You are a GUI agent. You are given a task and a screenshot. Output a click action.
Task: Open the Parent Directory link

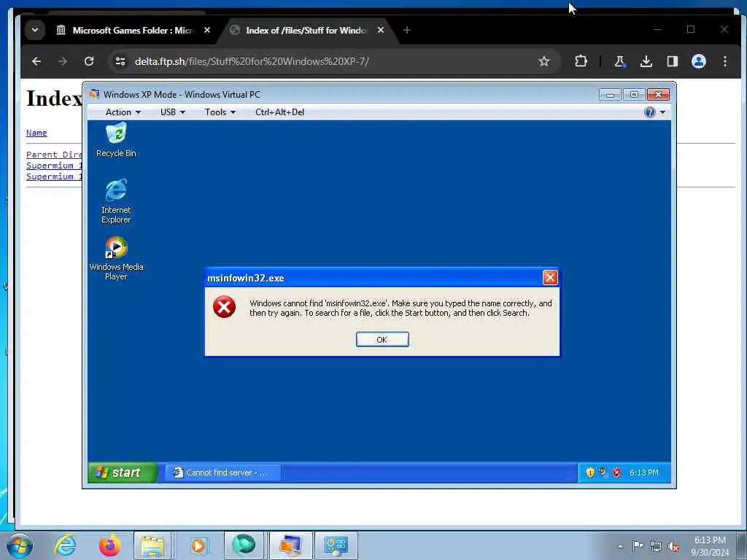click(x=54, y=155)
